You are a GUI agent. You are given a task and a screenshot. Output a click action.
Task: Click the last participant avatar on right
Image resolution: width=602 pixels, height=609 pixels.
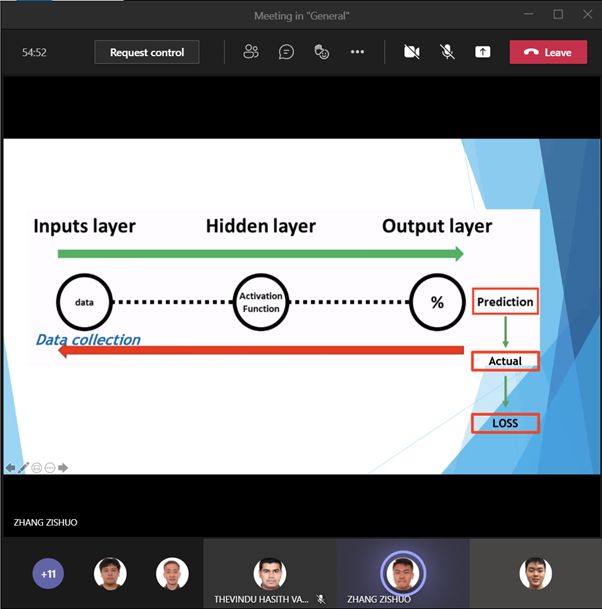tap(536, 573)
